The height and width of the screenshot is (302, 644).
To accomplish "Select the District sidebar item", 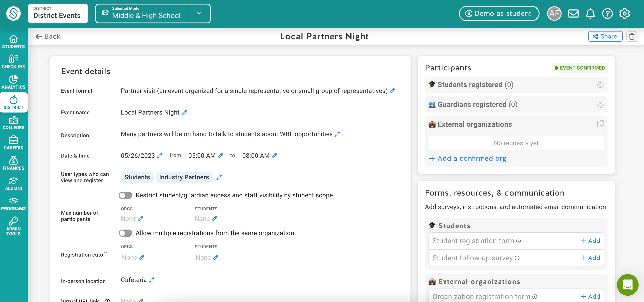I will click(x=14, y=102).
